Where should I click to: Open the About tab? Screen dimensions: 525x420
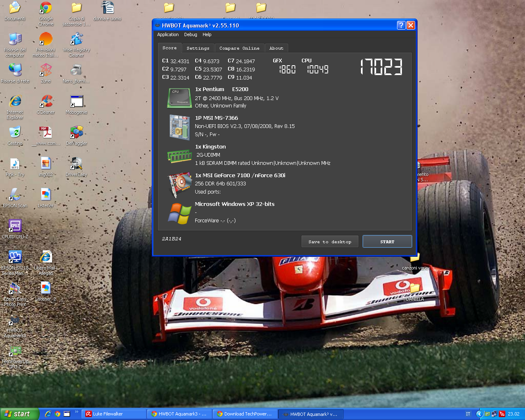pos(276,48)
